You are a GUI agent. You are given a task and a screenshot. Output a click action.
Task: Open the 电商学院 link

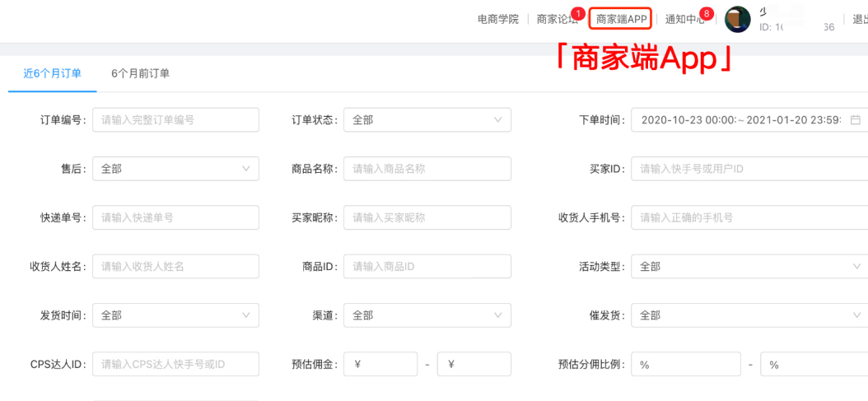pos(498,20)
